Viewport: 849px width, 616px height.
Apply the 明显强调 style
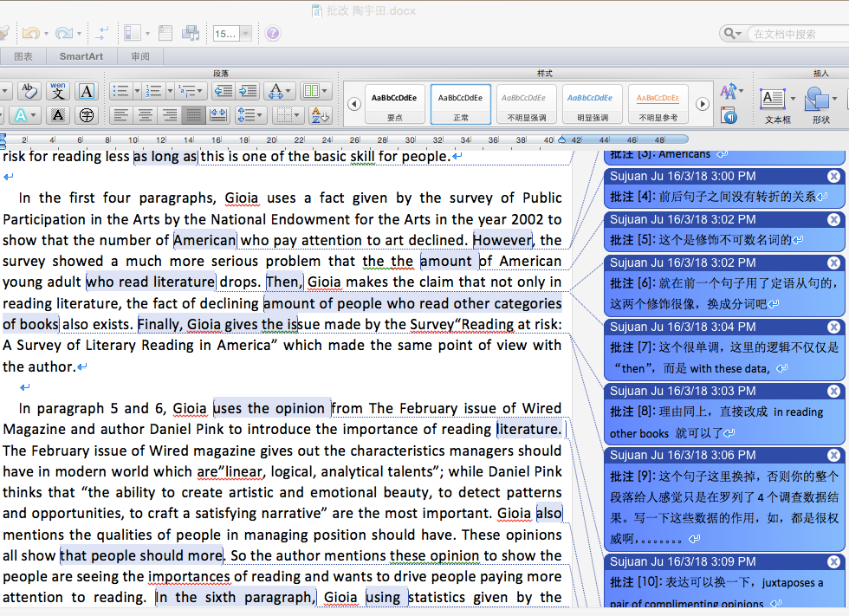coord(593,104)
